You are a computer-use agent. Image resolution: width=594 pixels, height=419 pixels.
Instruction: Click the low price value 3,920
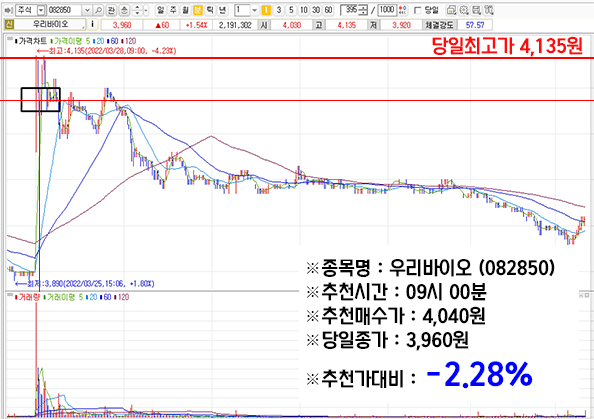point(401,25)
